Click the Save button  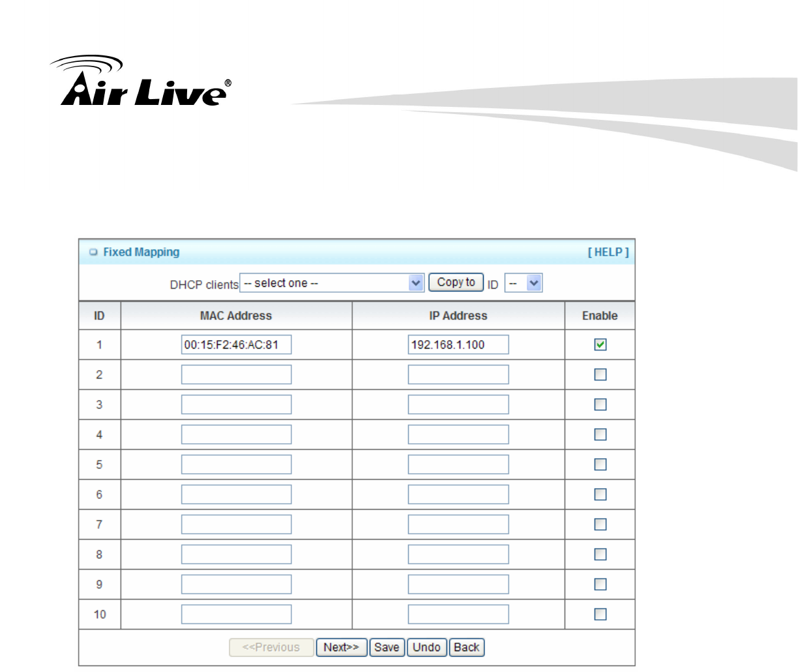click(x=387, y=647)
